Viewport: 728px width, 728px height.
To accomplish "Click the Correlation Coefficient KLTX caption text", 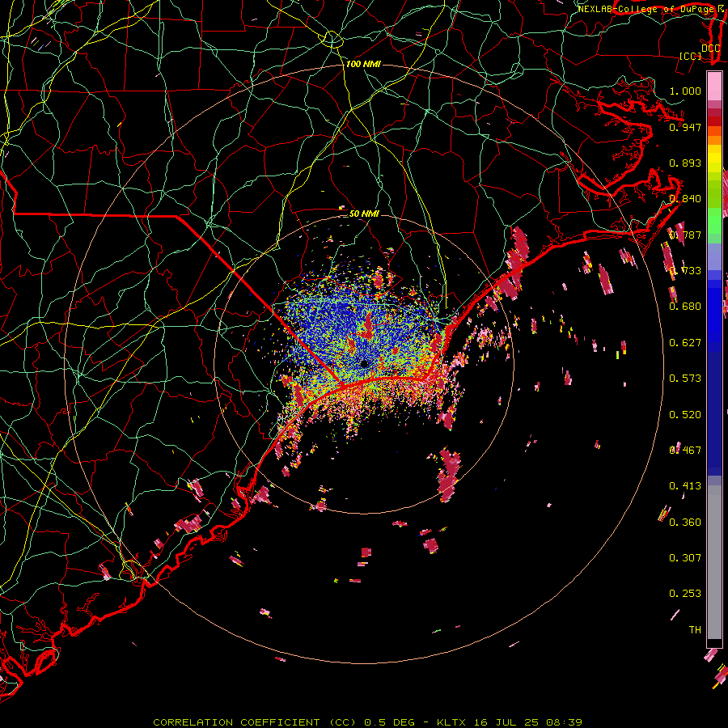I will 367,722.
